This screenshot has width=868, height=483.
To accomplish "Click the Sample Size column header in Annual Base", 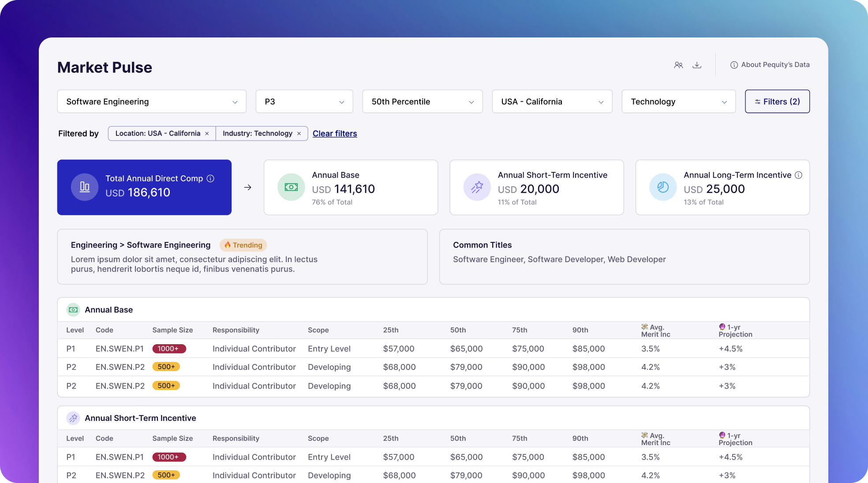I will (x=172, y=330).
